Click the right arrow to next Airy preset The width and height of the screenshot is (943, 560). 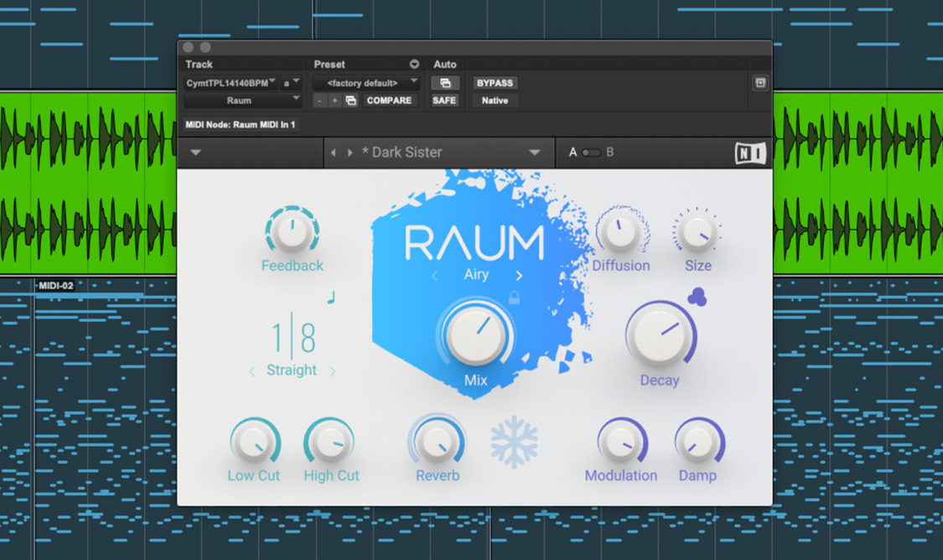[x=518, y=275]
